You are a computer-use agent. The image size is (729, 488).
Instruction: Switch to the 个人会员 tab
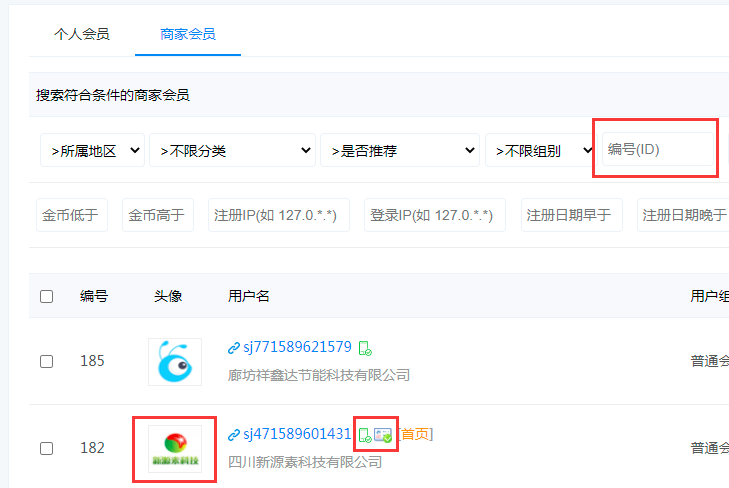(81, 34)
